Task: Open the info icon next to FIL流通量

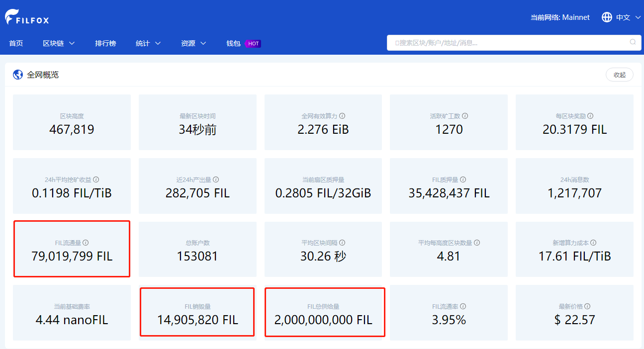Action: [x=86, y=243]
